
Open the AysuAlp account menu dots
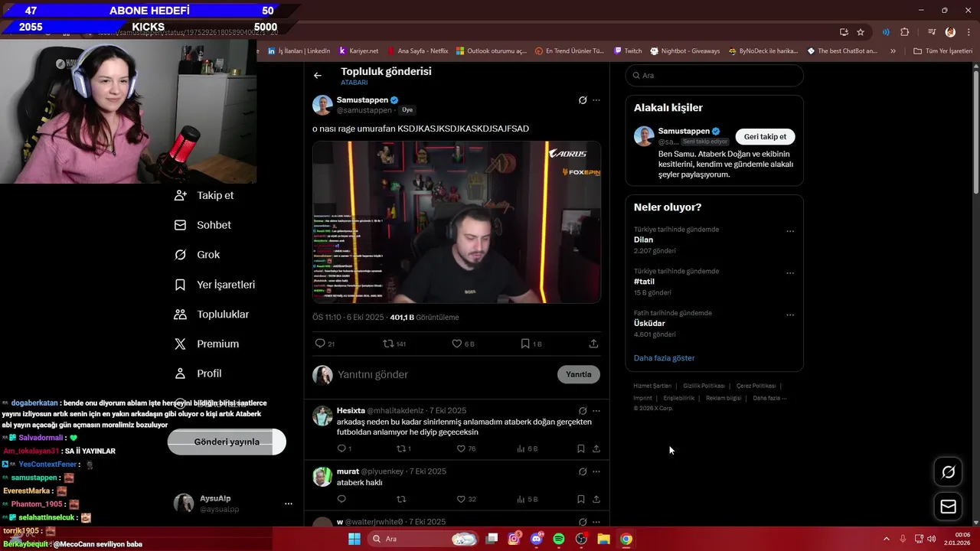click(x=289, y=504)
